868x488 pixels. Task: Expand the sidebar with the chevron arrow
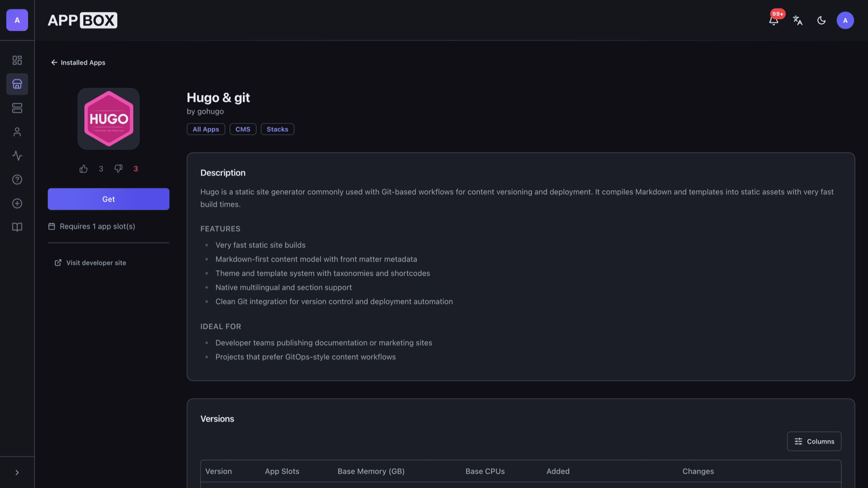coord(17,473)
